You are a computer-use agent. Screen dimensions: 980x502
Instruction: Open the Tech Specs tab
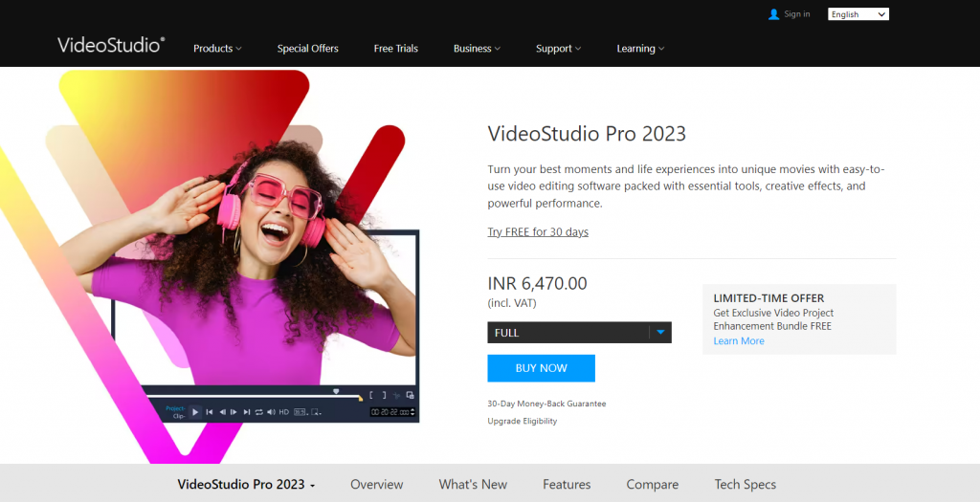(x=745, y=484)
